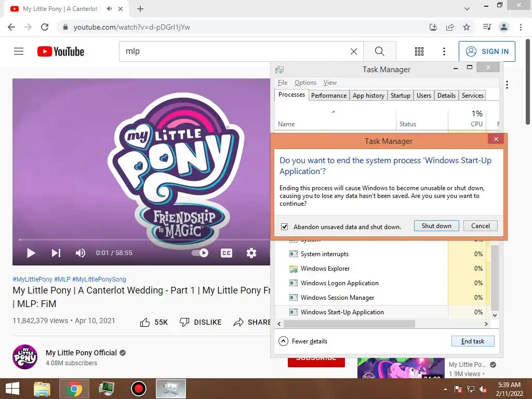Viewport: 532px width, 399px height.
Task: Collapse with Fewer details
Action: coord(303,341)
